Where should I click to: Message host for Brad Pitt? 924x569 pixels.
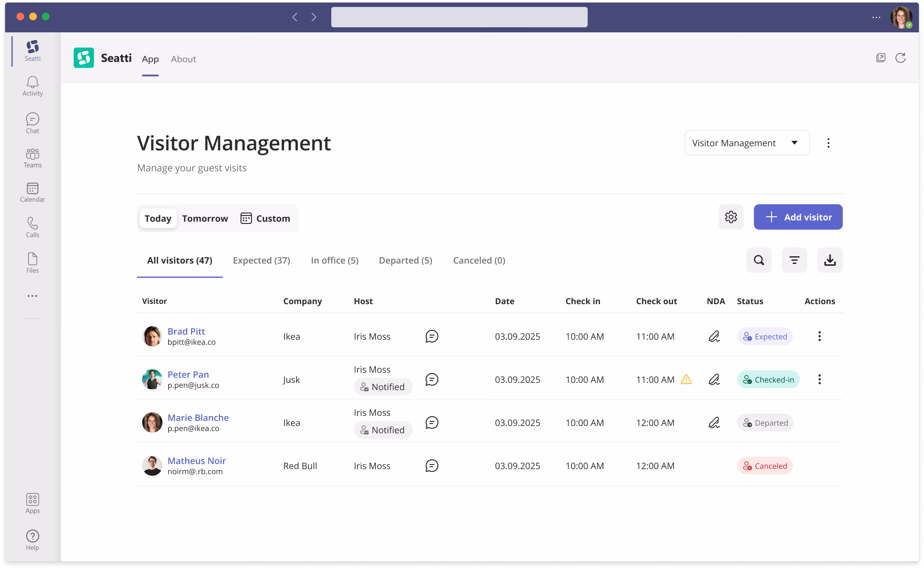pos(432,337)
